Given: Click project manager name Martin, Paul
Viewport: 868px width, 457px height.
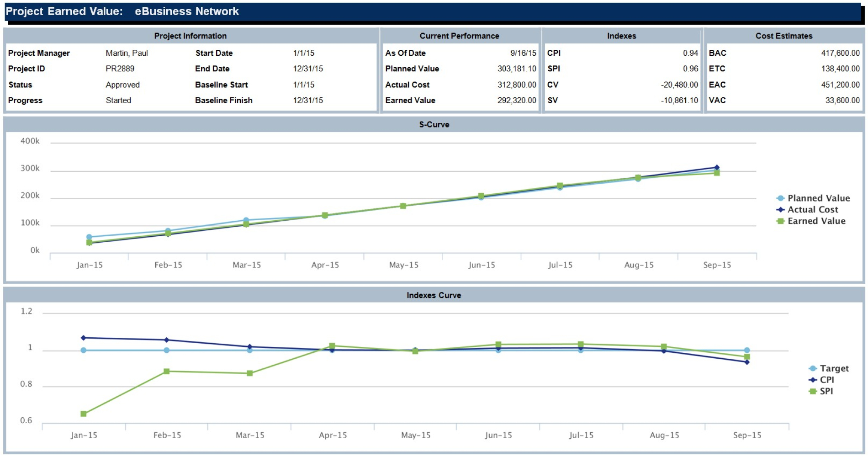Looking at the screenshot, I should (127, 53).
